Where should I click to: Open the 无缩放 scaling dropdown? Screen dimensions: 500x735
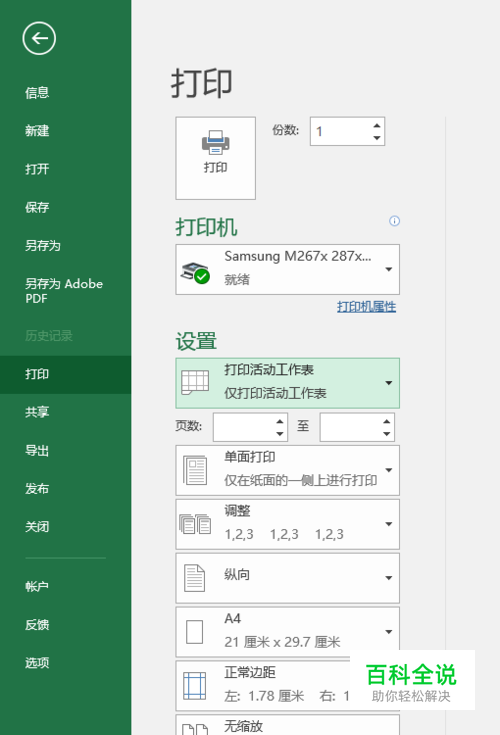coord(288,725)
